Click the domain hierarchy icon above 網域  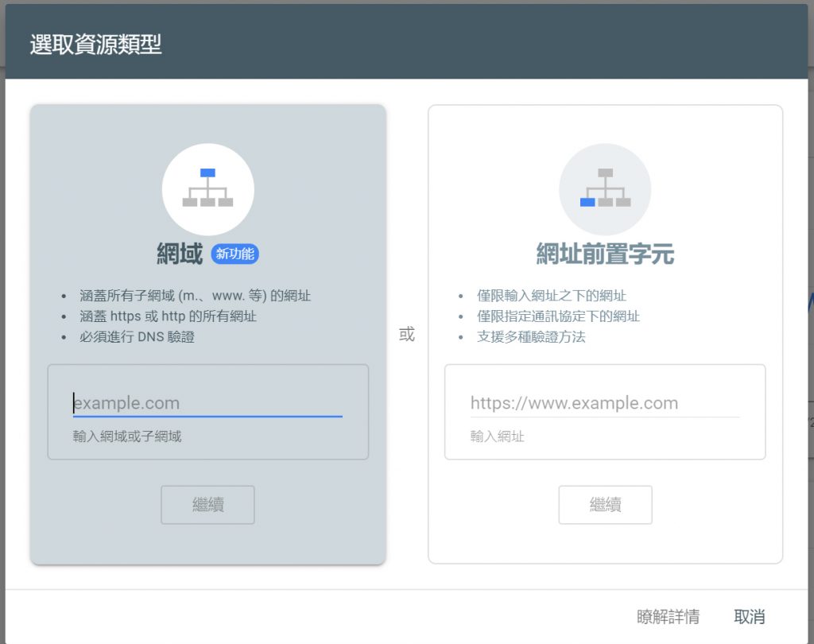click(207, 188)
